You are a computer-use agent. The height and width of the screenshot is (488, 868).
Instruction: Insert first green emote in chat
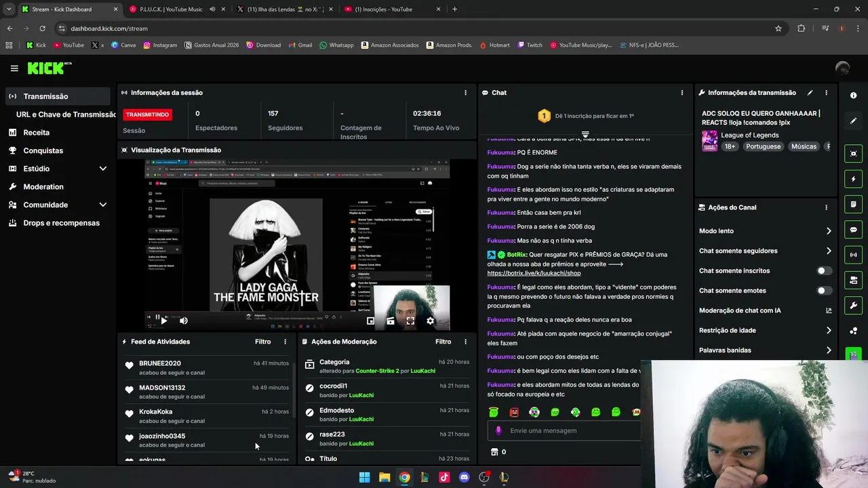point(494,412)
